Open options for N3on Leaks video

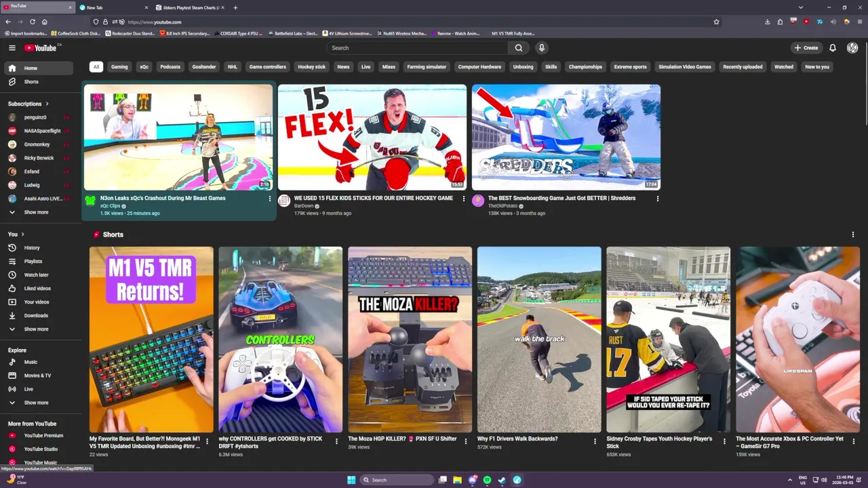coord(270,199)
